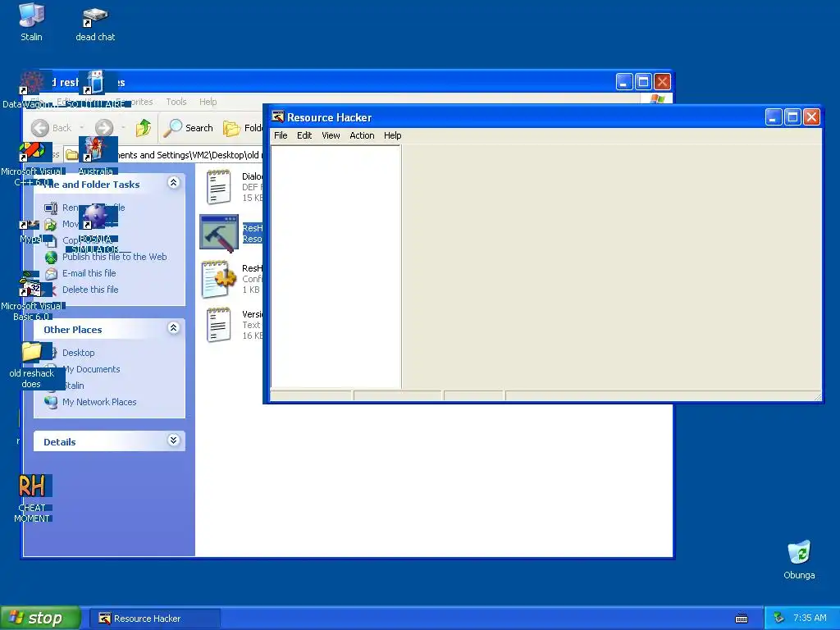Click the Forward arrow in Explorer toolbar
This screenshot has width=840, height=630.
104,127
